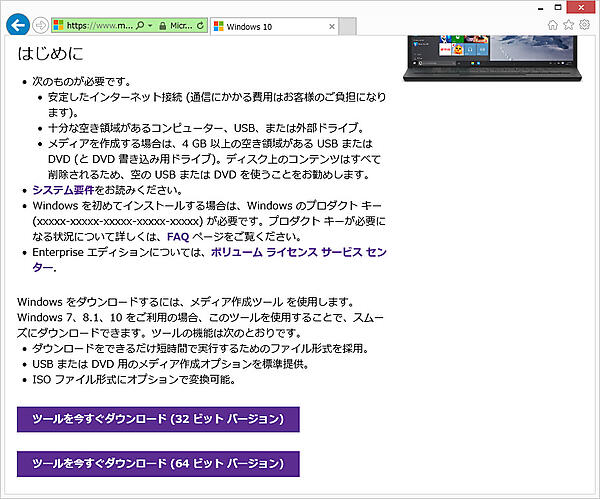
Task: Maximize the browser window
Action: click(558, 7)
